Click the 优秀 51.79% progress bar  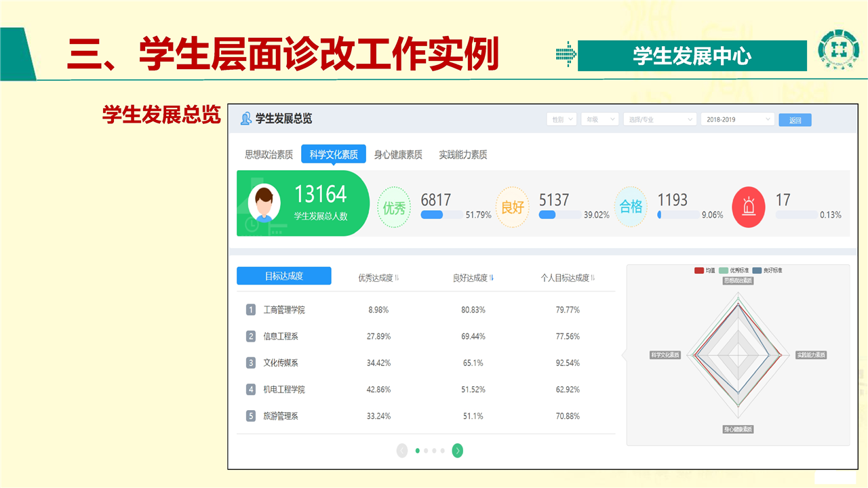[x=441, y=215]
